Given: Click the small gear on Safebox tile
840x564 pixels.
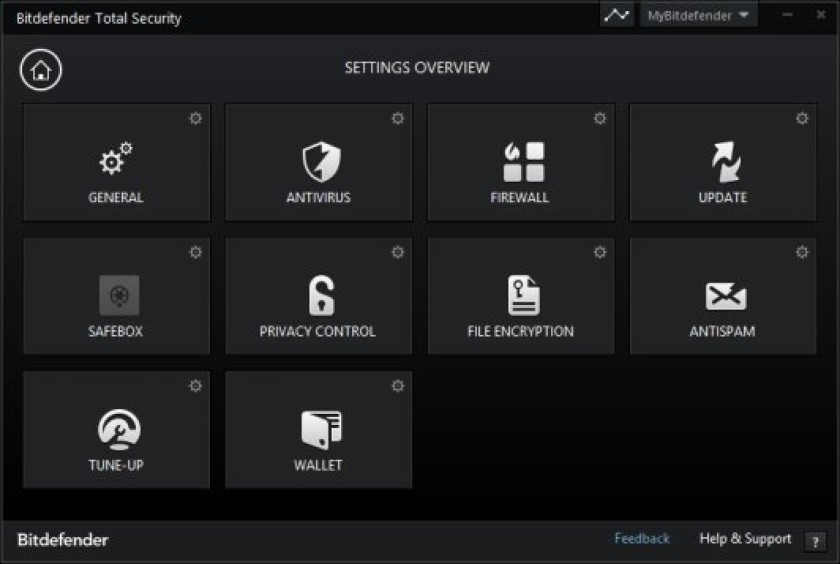Looking at the screenshot, I should click(196, 252).
